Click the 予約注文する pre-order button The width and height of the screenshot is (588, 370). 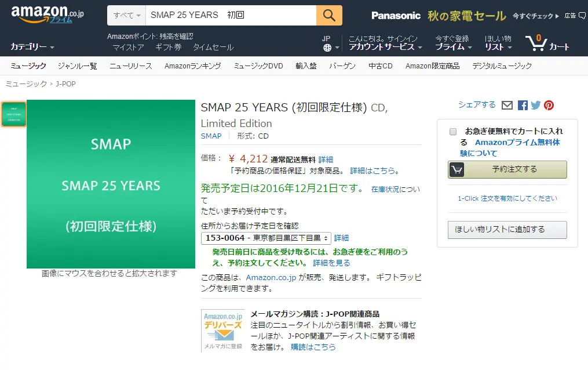tap(507, 169)
